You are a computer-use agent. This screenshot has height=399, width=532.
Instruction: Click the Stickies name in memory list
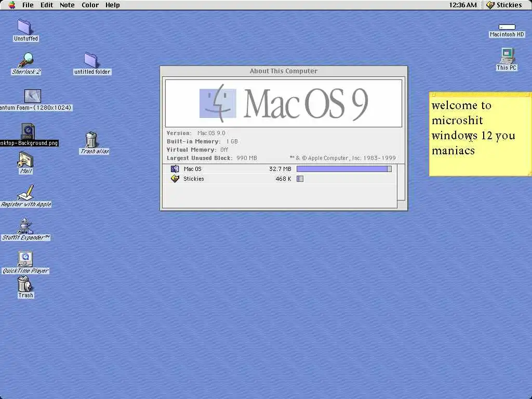pyautogui.click(x=193, y=179)
